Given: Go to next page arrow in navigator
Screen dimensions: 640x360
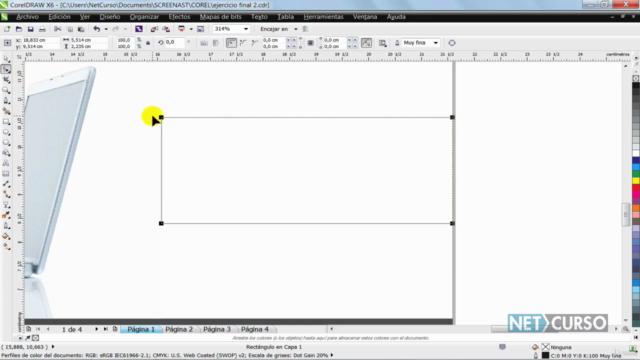Looking at the screenshot, I should coord(96,329).
